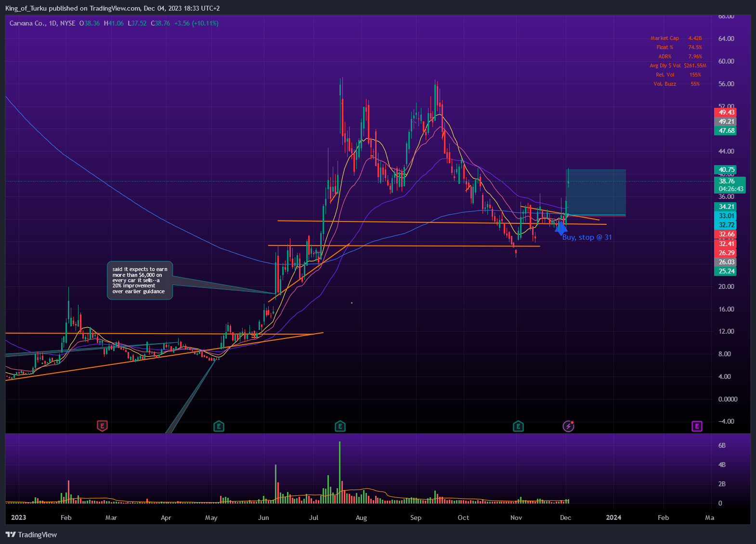Click the 20.00 price axis tick
This screenshot has height=544, width=756.
click(x=726, y=286)
